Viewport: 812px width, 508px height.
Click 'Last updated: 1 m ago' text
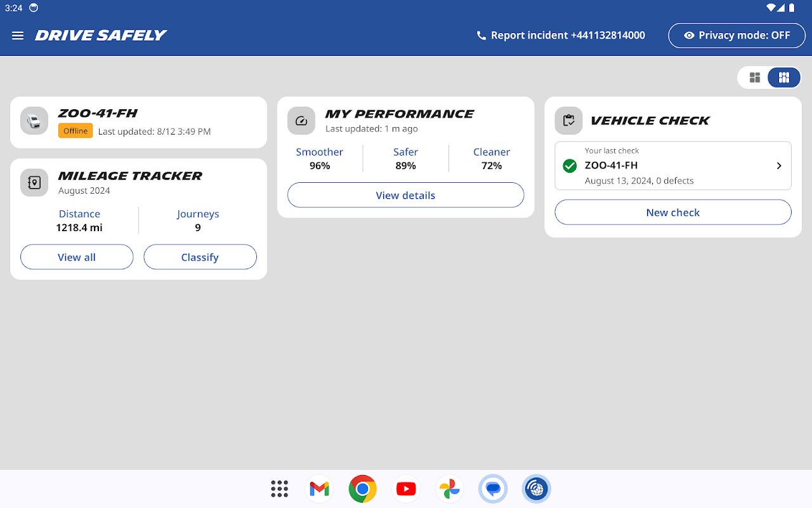372,129
